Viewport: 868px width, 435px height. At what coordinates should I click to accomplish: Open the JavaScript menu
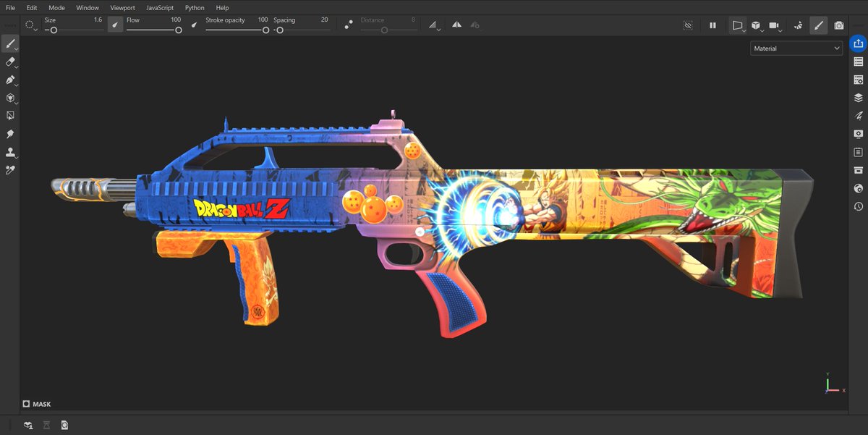coord(160,7)
